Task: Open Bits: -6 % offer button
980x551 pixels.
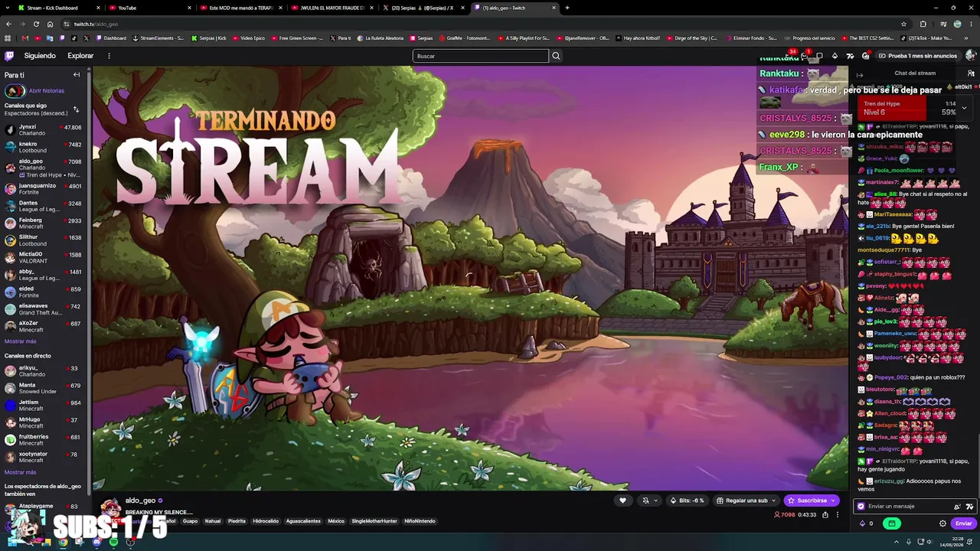Action: (x=688, y=500)
